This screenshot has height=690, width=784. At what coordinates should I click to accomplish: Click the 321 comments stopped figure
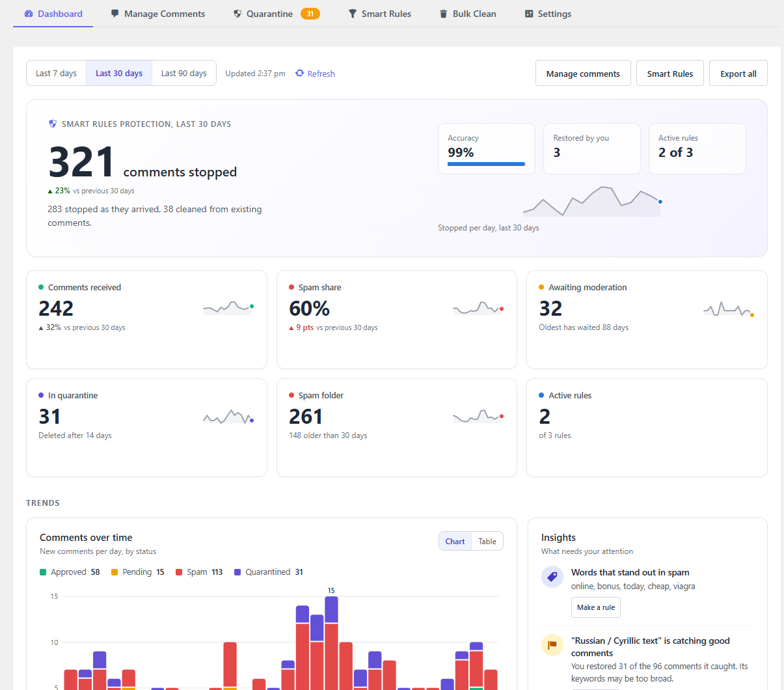(x=81, y=163)
